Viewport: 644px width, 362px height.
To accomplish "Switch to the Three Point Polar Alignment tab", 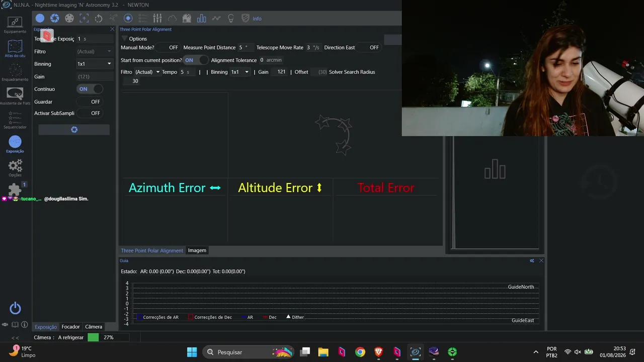I will click(x=152, y=250).
